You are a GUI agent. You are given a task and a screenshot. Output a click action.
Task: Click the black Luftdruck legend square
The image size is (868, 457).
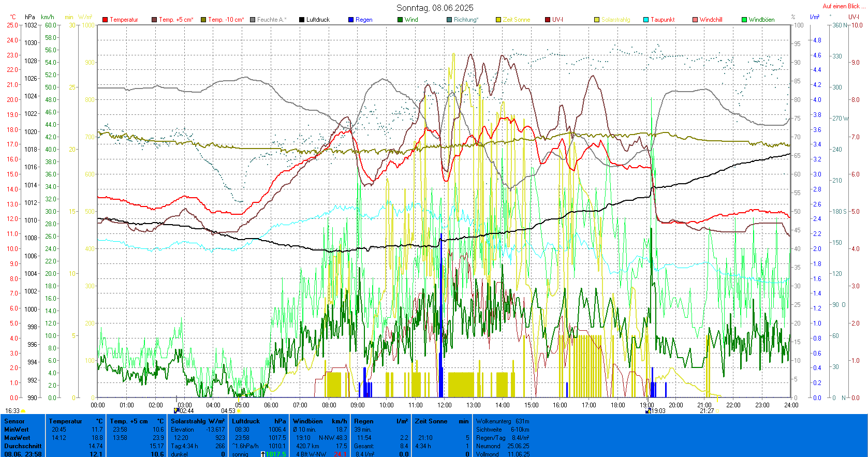coord(302,20)
